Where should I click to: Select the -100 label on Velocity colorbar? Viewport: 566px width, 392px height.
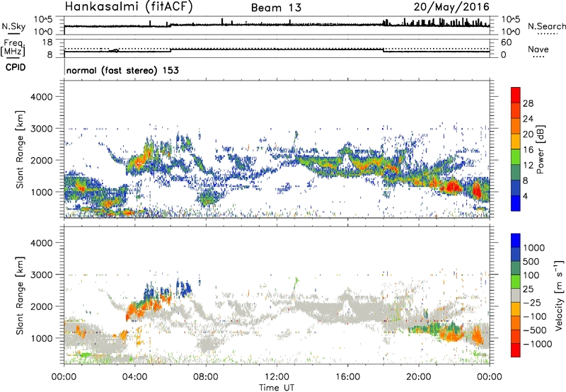pyautogui.click(x=535, y=316)
